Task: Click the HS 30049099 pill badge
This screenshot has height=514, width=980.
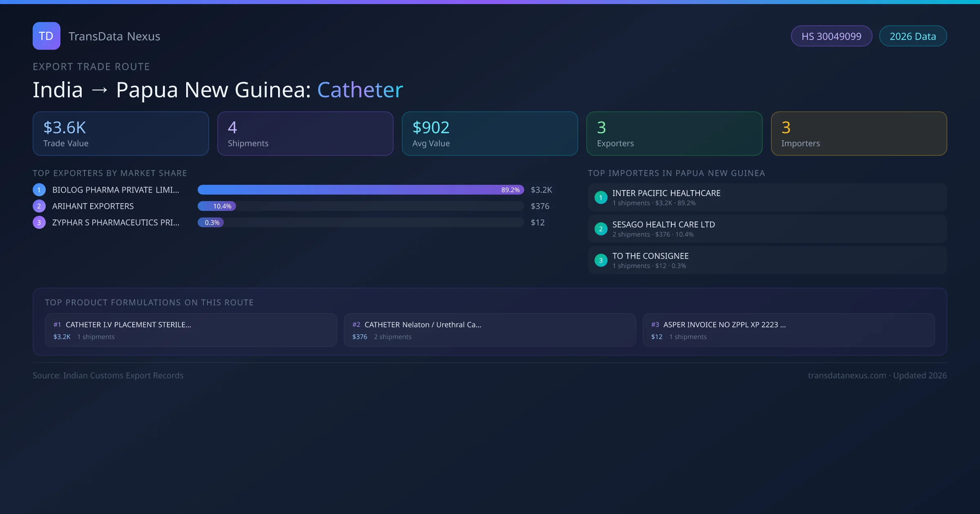Action: (831, 36)
